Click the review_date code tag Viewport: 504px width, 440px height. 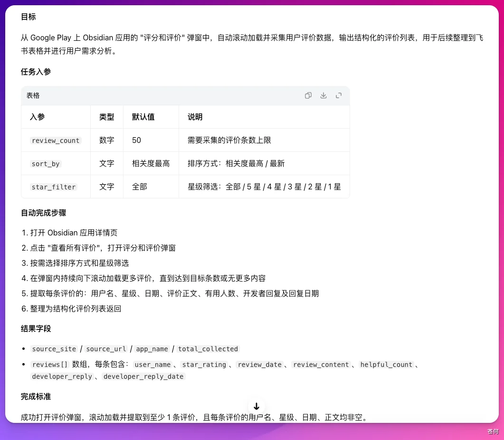click(x=260, y=365)
